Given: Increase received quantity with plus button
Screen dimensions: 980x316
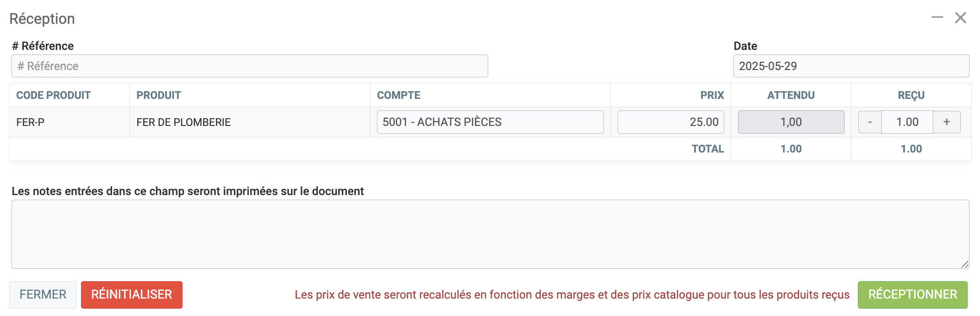Looking at the screenshot, I should 947,122.
